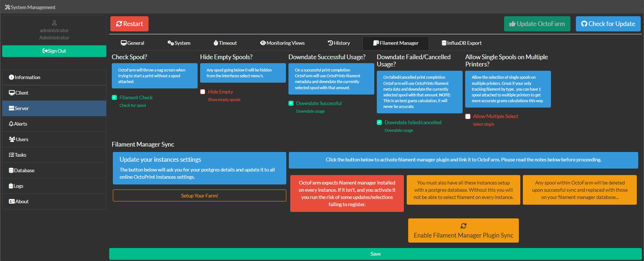
Task: Click the Server icon in the sidebar
Action: pyautogui.click(x=12, y=108)
